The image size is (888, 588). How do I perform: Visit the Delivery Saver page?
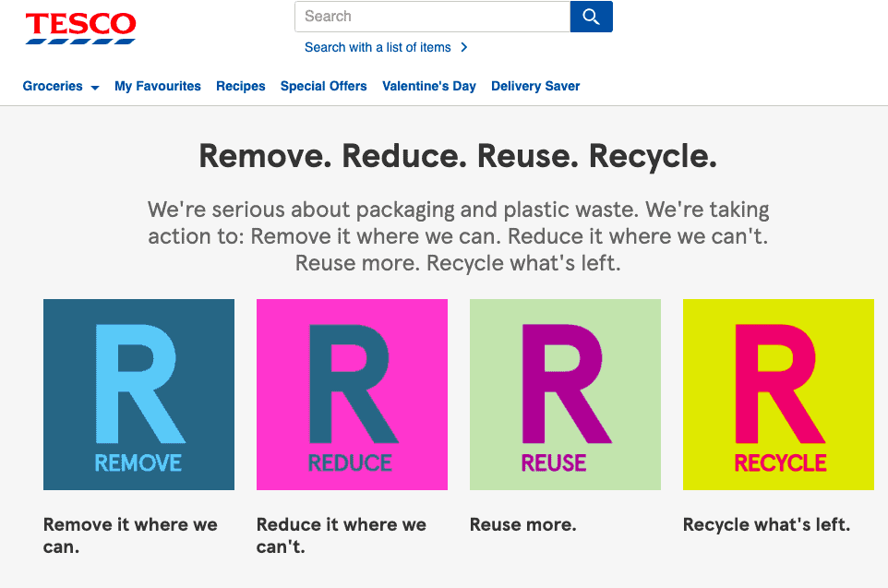tap(535, 86)
